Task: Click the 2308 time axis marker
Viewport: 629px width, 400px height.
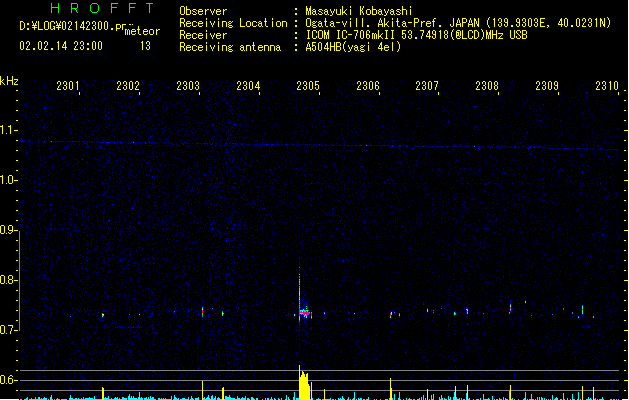Action: pos(487,86)
